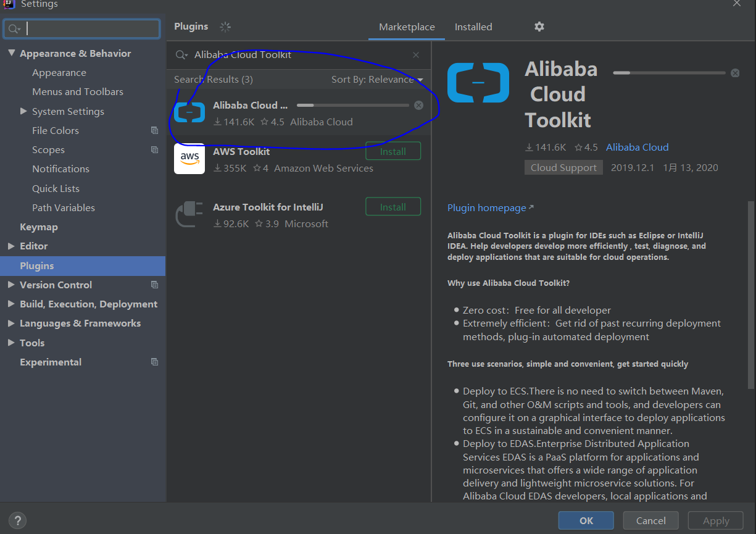Select Alibaba Cloud plugin result row

299,113
